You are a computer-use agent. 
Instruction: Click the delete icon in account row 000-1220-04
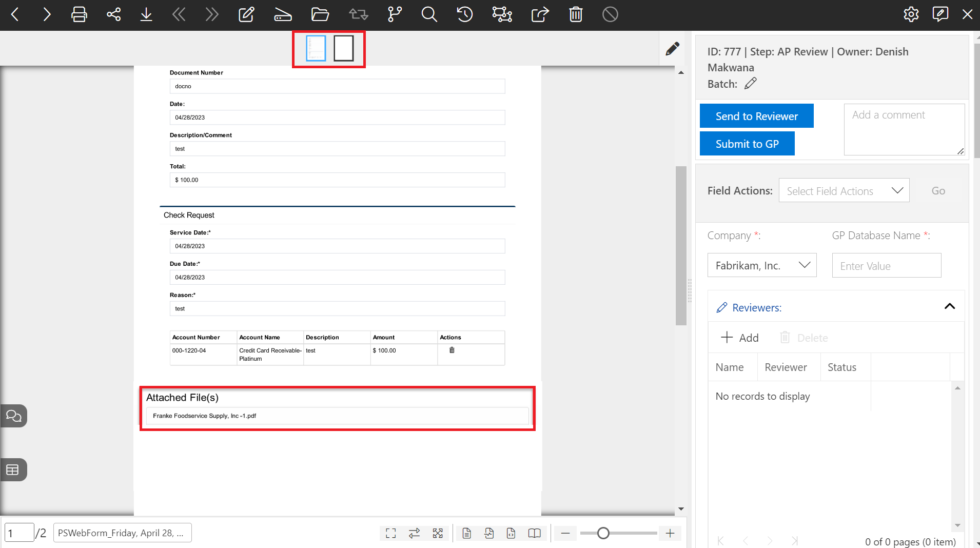tap(452, 350)
